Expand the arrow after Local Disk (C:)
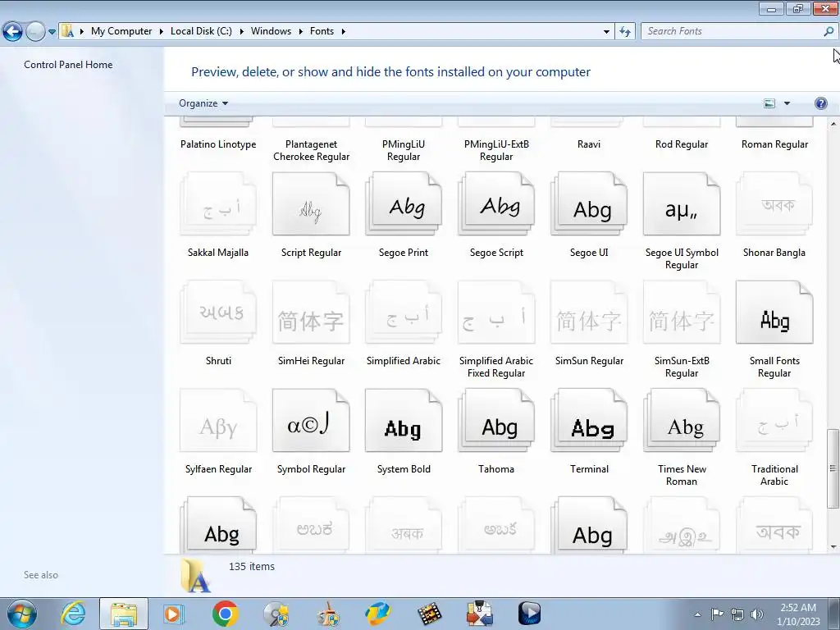 [x=241, y=32]
